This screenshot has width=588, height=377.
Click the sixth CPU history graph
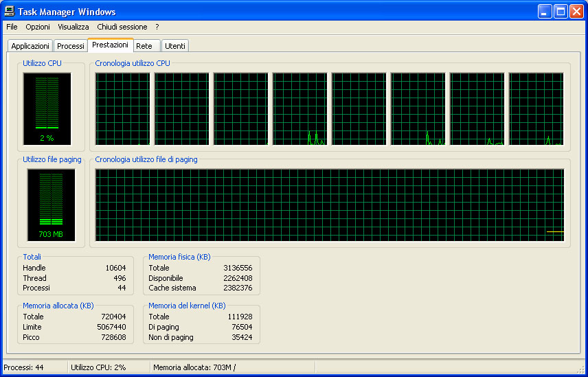coord(418,108)
